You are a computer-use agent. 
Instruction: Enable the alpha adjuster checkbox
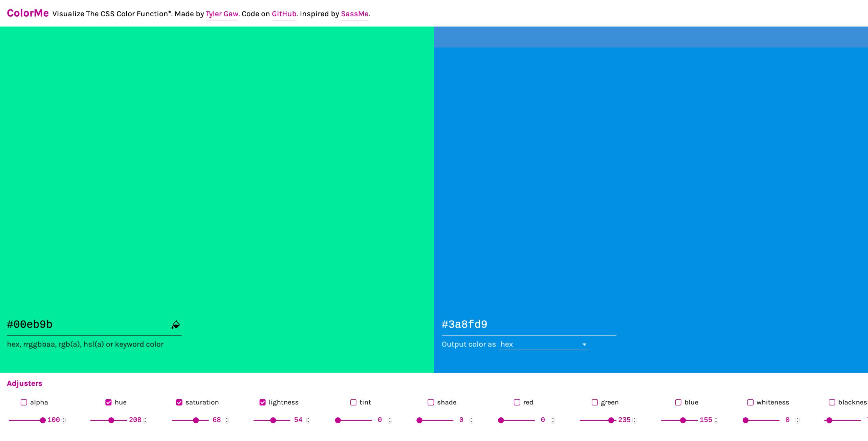click(24, 401)
